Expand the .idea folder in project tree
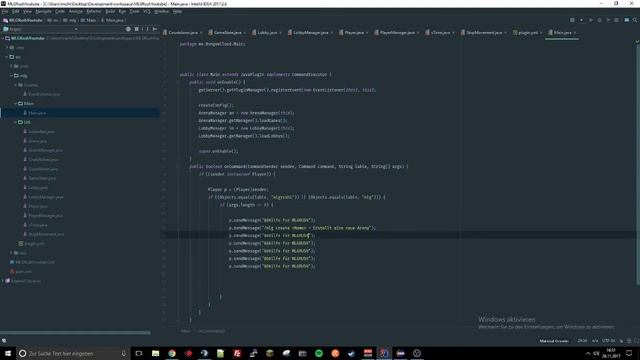The height and width of the screenshot is (360, 640). [7, 47]
